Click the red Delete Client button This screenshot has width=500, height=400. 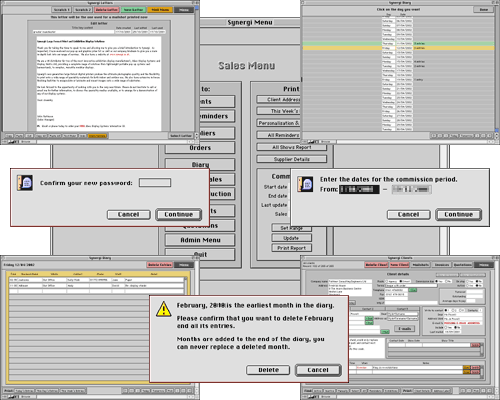(376, 265)
